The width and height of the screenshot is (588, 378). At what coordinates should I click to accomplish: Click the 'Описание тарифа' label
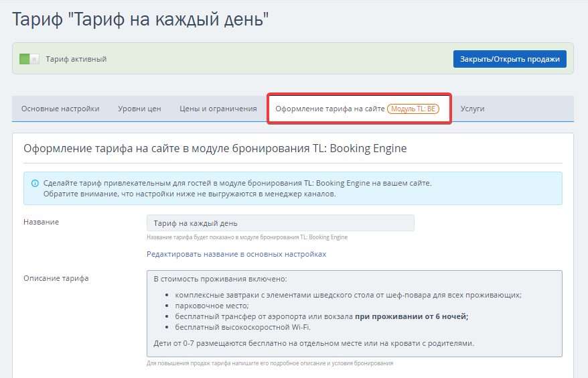pos(56,278)
